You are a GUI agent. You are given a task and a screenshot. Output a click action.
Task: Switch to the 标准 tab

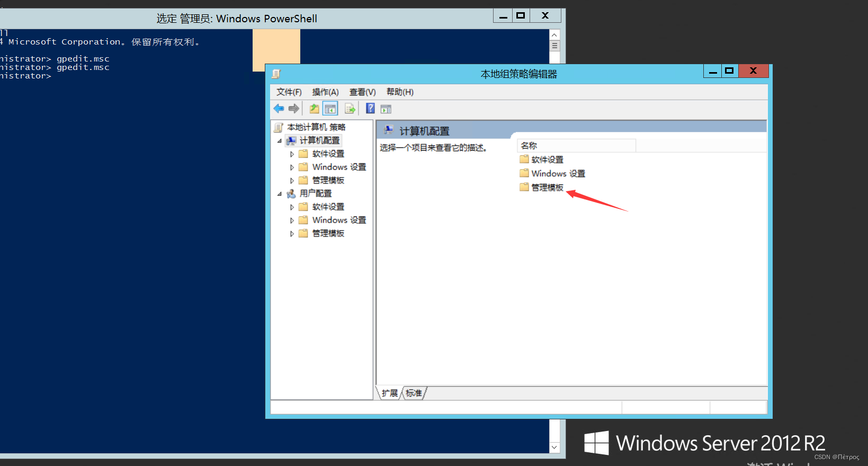click(x=414, y=393)
